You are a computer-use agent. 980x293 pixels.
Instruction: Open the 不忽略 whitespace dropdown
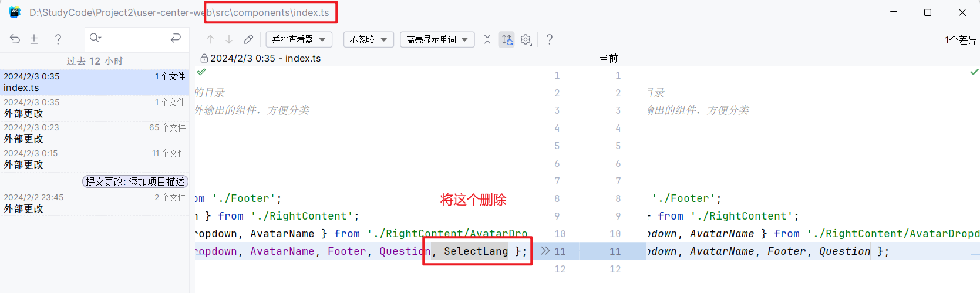(368, 39)
